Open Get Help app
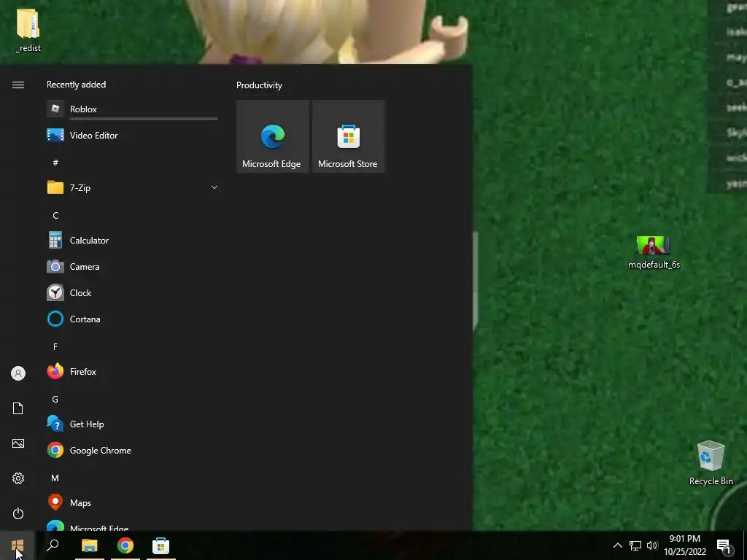 (x=132, y=424)
